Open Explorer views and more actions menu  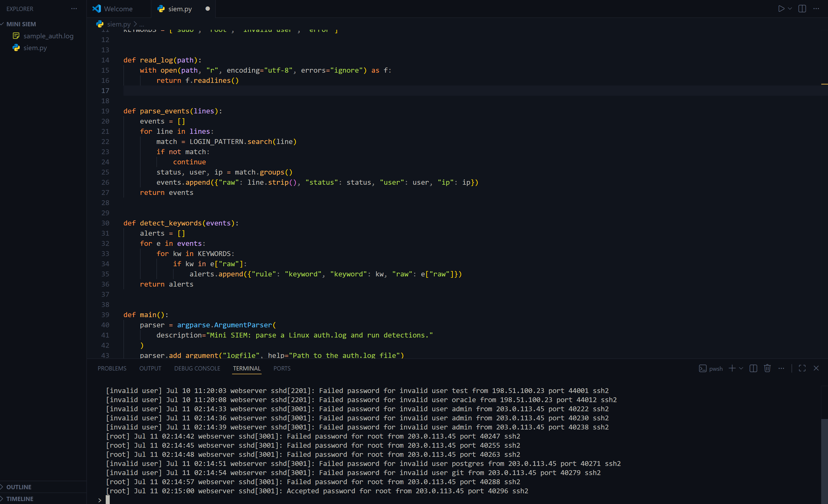(x=74, y=9)
